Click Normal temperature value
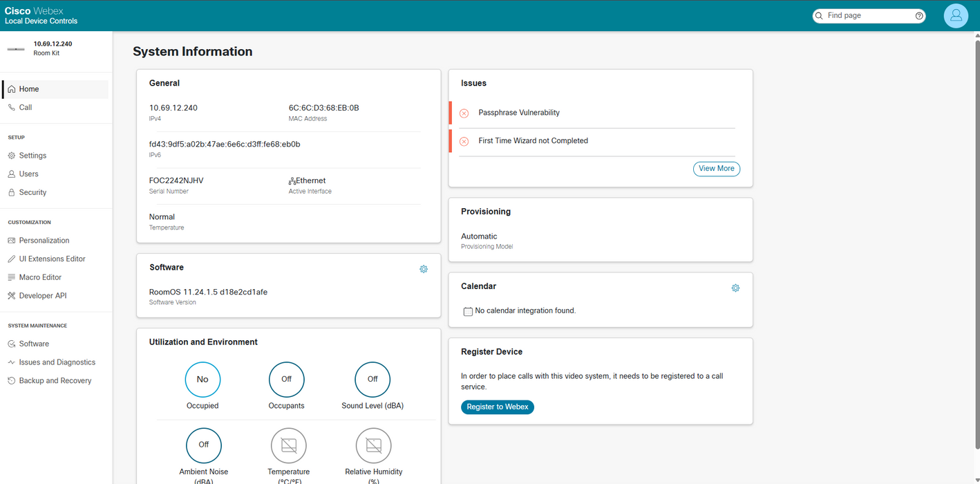Screen dimensions: 980x484 click(x=162, y=217)
